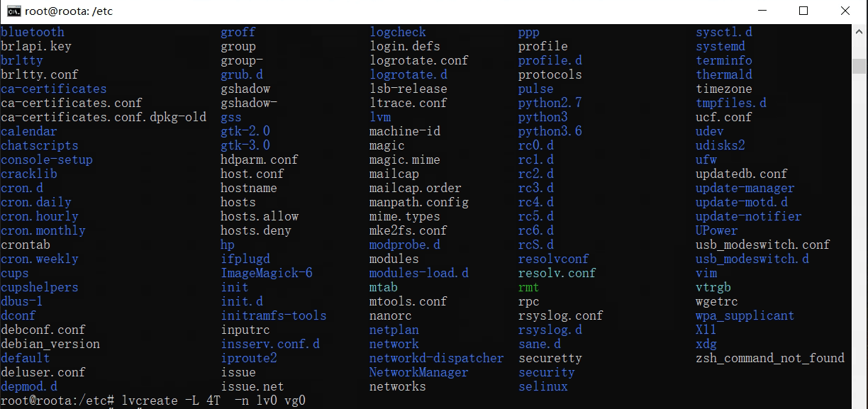Click the vertical scrollbar thumb
This screenshot has width=868, height=409.
pos(859,66)
